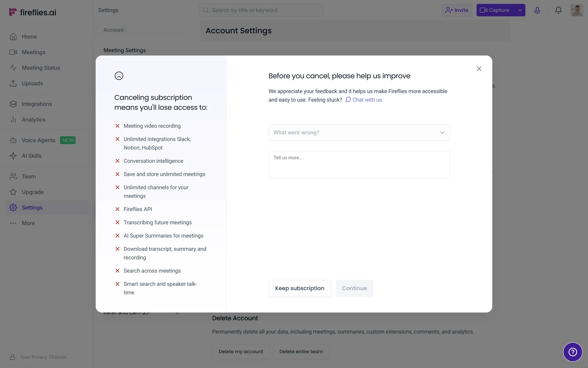Click the Home house icon

pos(13,36)
